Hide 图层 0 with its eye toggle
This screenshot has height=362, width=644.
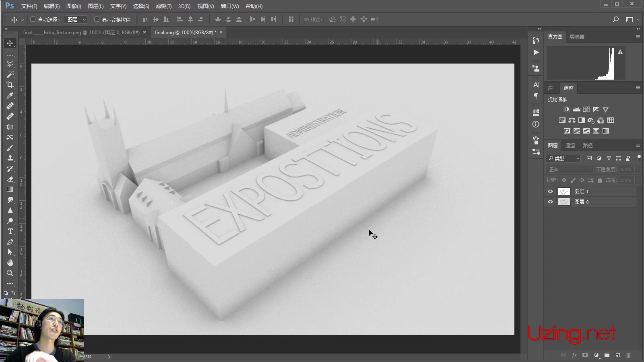[550, 202]
